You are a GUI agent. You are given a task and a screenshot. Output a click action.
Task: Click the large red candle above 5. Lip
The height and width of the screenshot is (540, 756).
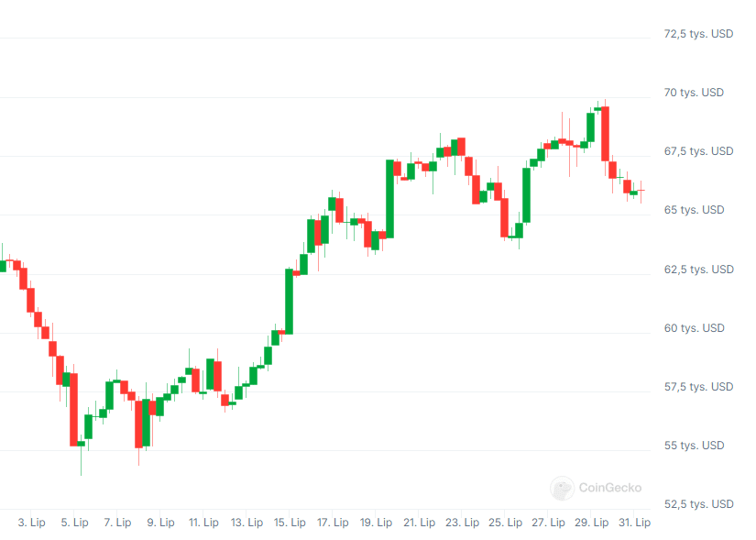point(73,409)
